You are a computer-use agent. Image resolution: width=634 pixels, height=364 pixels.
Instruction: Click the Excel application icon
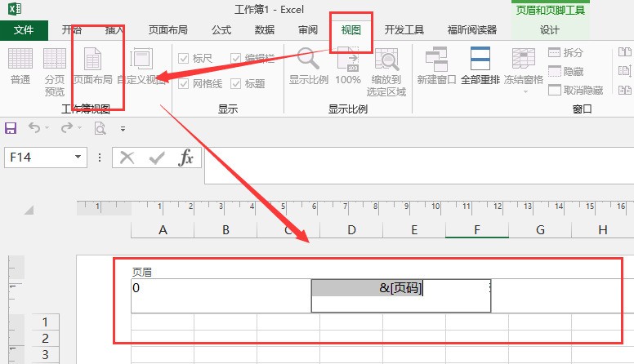click(x=15, y=9)
